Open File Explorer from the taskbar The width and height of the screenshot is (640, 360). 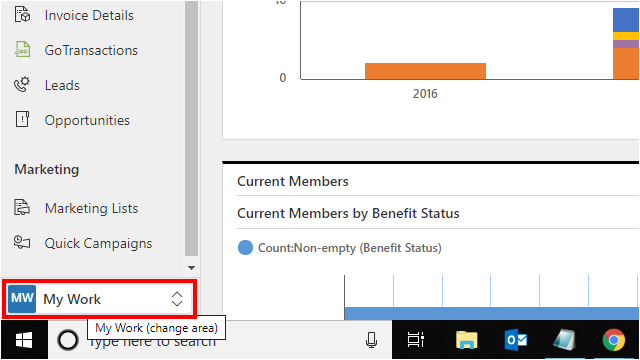pyautogui.click(x=467, y=340)
